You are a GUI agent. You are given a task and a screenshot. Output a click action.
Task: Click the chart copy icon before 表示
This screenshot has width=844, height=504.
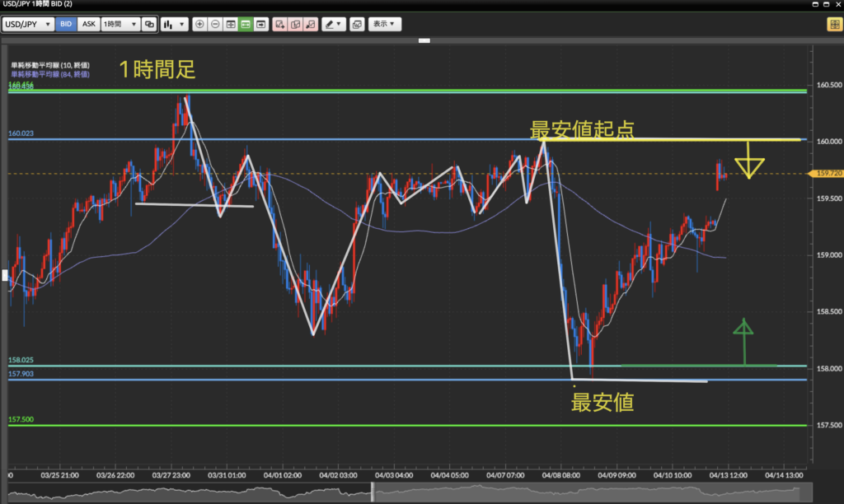click(x=356, y=25)
